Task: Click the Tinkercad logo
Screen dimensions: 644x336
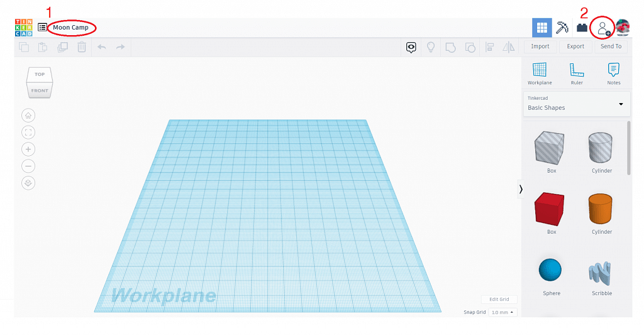Action: [x=23, y=28]
